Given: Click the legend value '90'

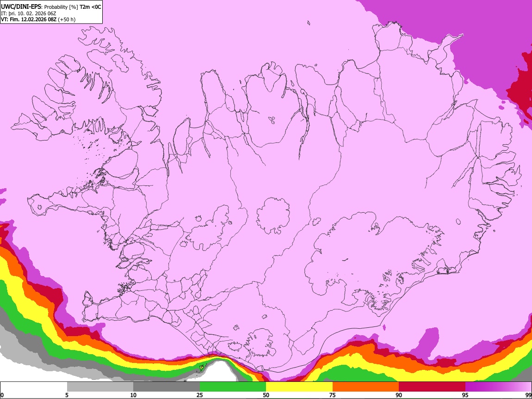Looking at the screenshot, I should pyautogui.click(x=399, y=395).
